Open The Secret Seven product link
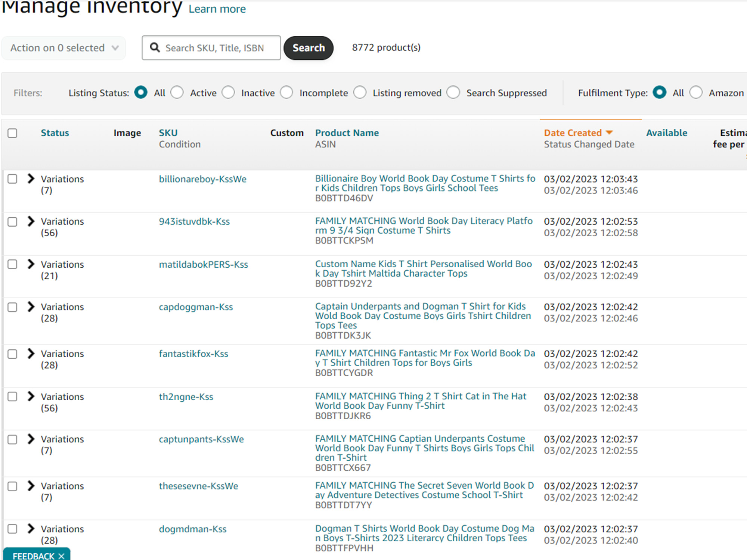The height and width of the screenshot is (560, 747). (425, 490)
